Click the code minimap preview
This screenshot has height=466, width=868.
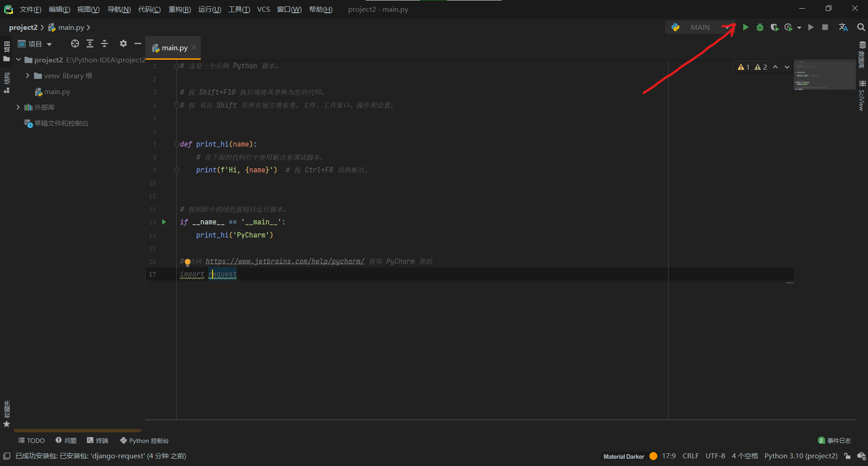825,75
